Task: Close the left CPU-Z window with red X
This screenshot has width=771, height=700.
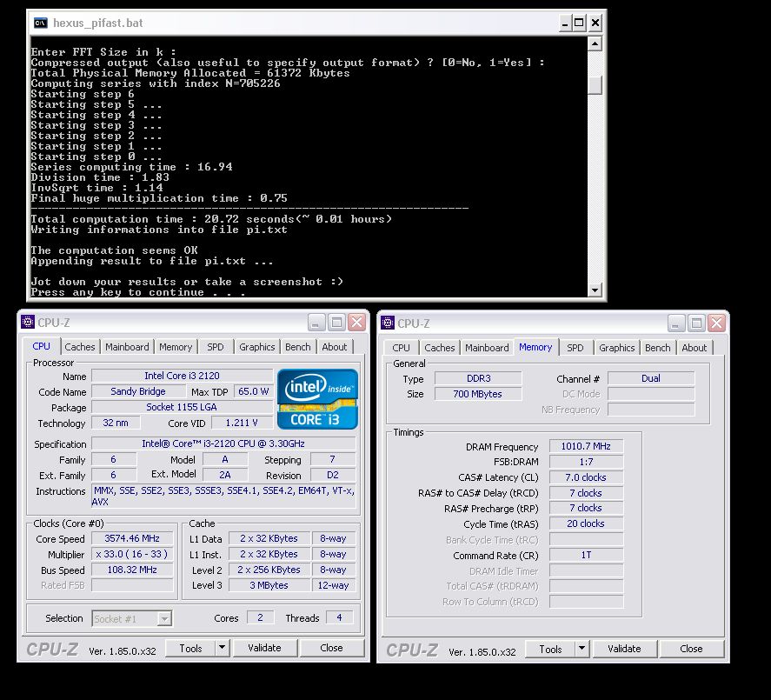Action: [x=357, y=323]
